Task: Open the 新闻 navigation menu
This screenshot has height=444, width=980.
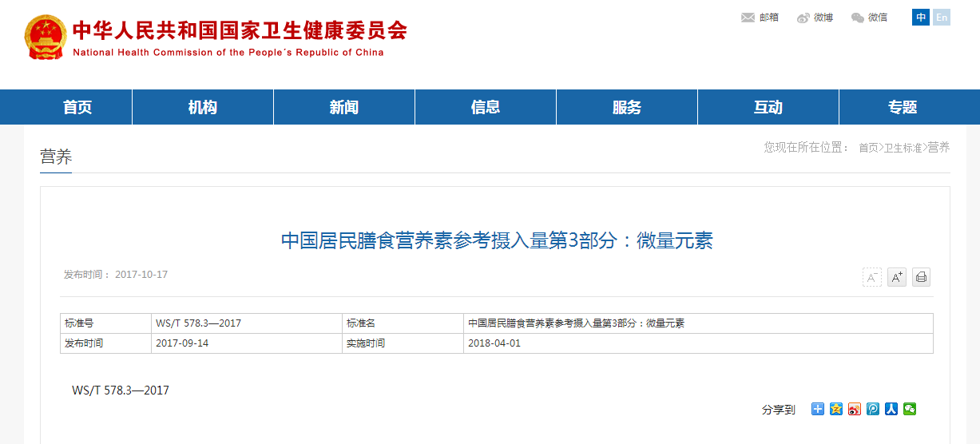Action: pos(344,107)
